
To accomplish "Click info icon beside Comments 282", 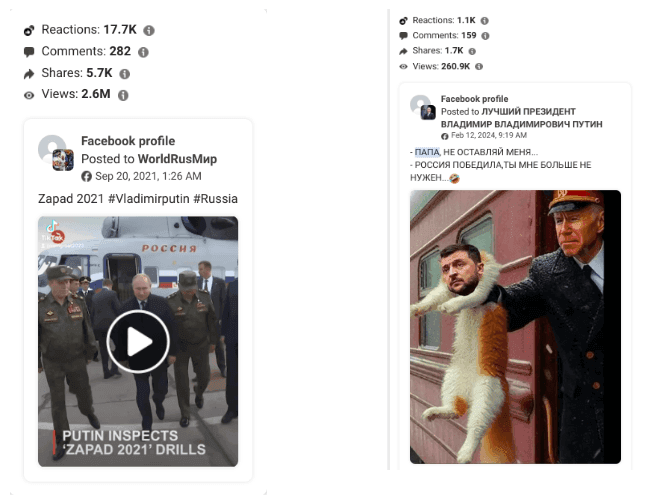I will pyautogui.click(x=143, y=52).
